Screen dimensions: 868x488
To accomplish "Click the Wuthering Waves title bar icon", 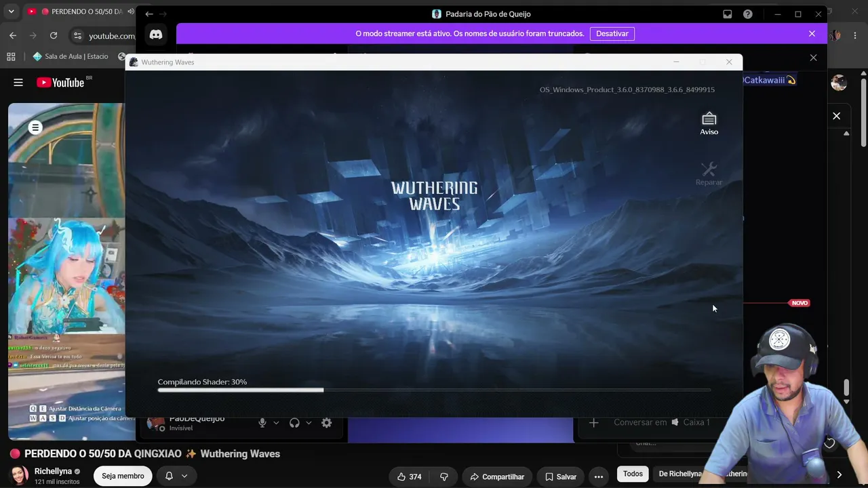I will pos(134,62).
